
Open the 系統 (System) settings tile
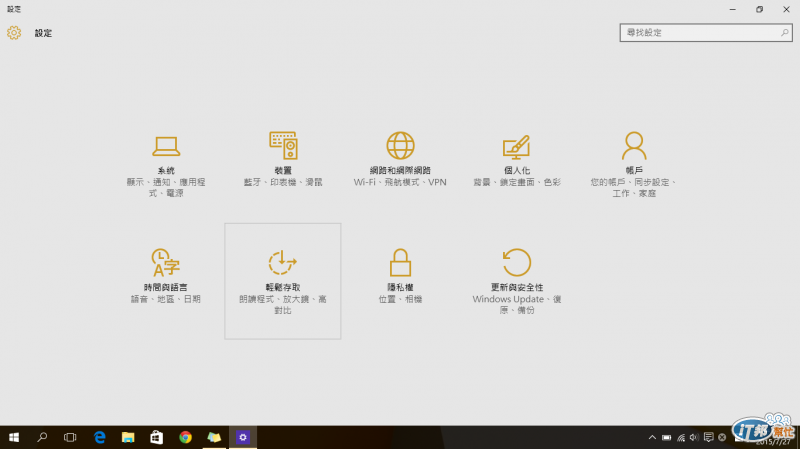[x=166, y=164]
